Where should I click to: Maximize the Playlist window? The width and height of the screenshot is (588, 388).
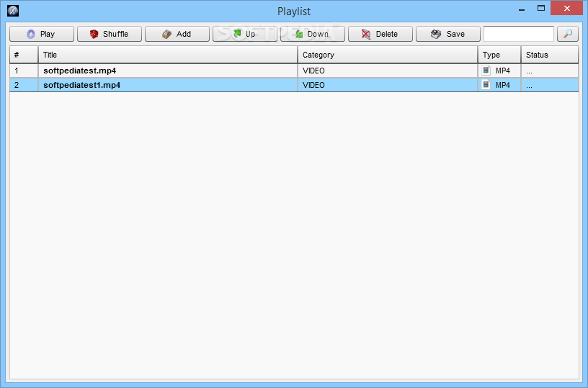pyautogui.click(x=540, y=8)
